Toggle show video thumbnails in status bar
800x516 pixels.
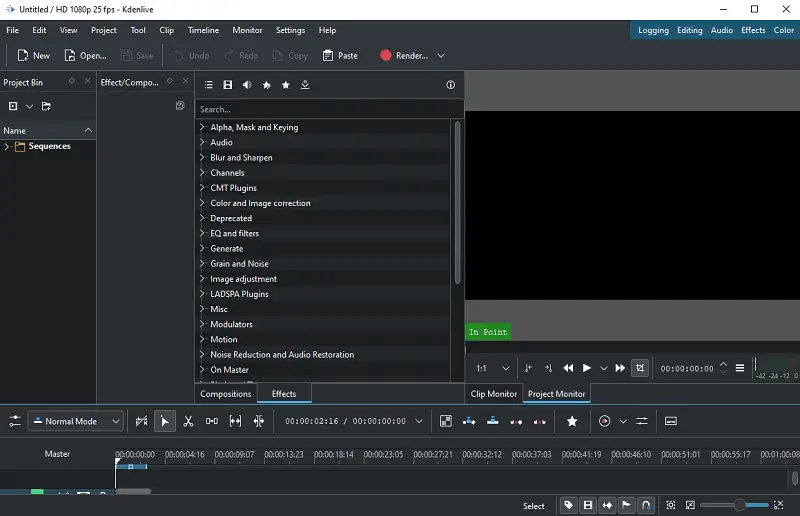tap(588, 505)
